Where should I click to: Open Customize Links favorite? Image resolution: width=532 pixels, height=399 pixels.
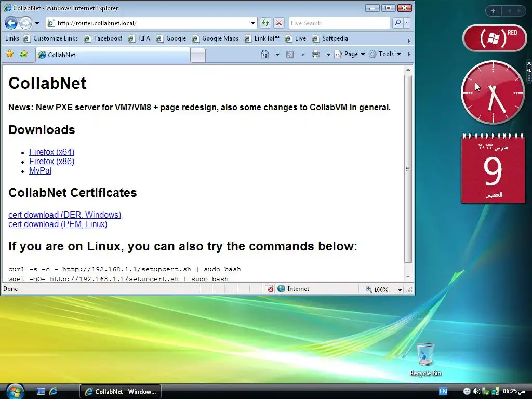click(x=50, y=38)
